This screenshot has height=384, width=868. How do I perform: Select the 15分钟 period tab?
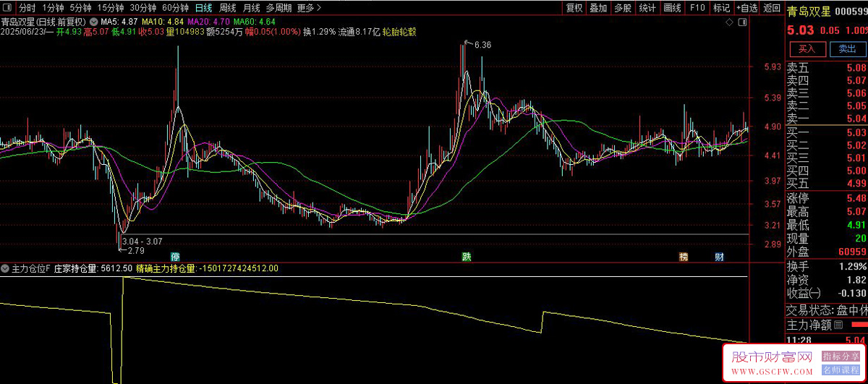[111, 8]
